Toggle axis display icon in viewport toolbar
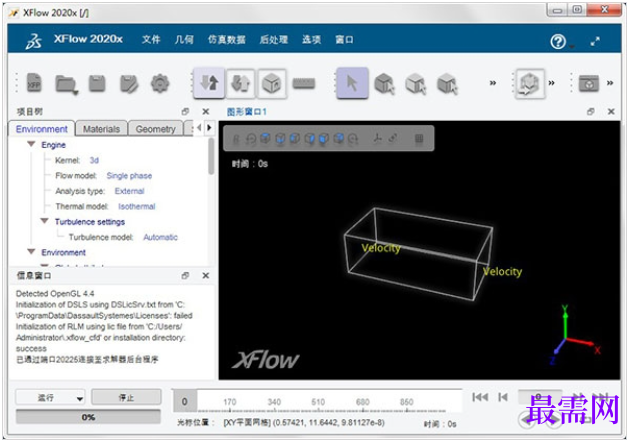 [x=378, y=139]
